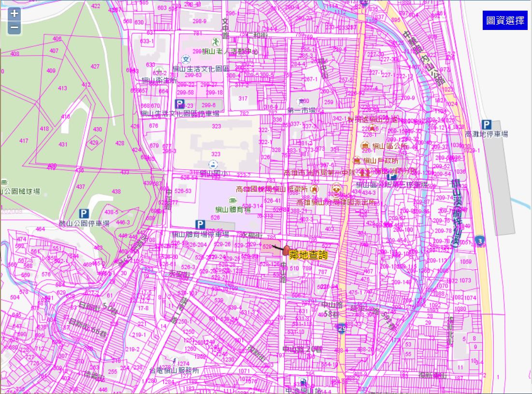Select the 文 icon of 旗山生活文化園區
The image size is (532, 394).
[x=186, y=59]
